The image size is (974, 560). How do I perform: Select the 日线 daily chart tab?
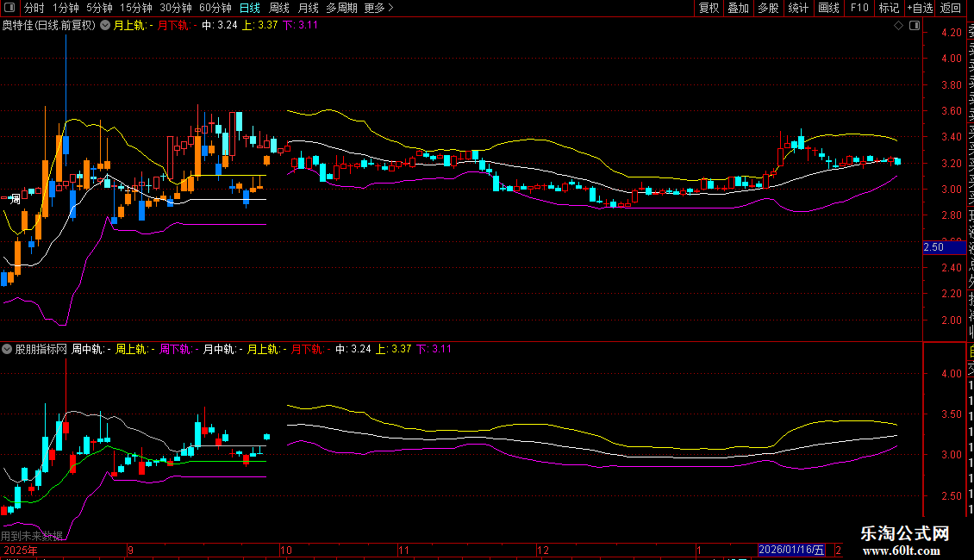(250, 8)
